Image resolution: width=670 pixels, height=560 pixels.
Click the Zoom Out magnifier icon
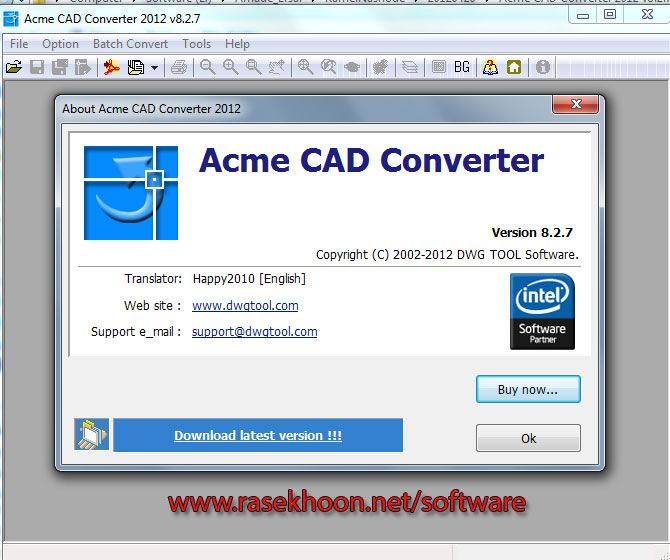[x=208, y=67]
